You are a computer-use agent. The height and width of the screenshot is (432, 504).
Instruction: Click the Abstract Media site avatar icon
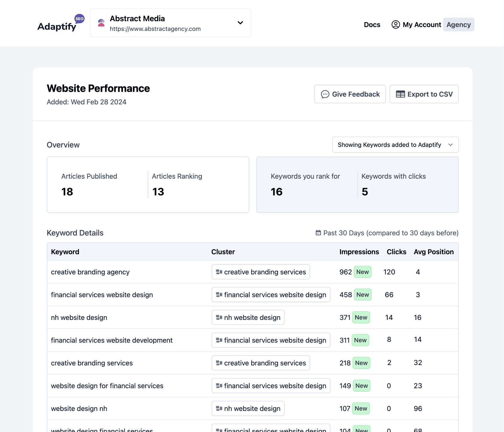101,22
